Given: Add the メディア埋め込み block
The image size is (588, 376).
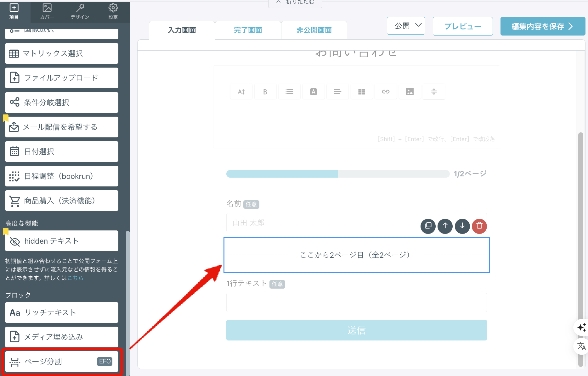Looking at the screenshot, I should pos(62,337).
